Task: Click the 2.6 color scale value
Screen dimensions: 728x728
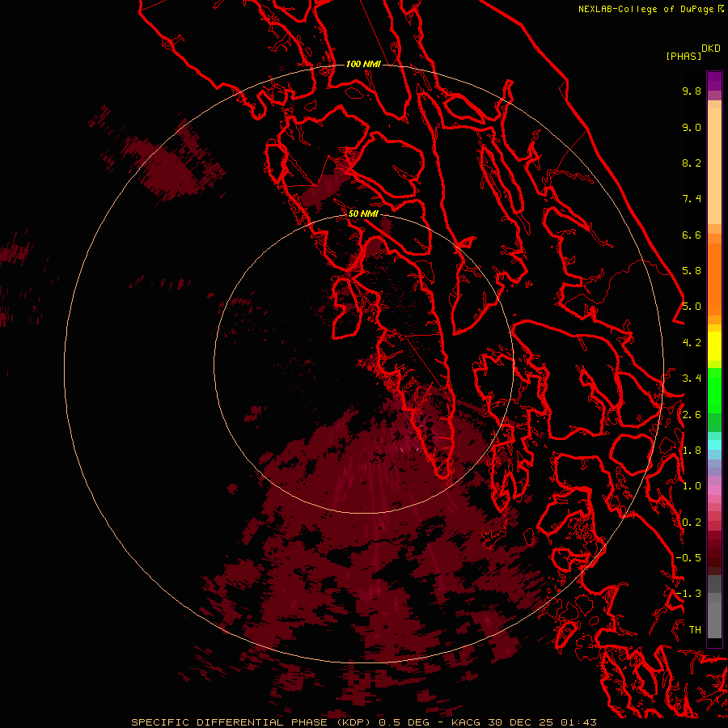Action: (692, 415)
